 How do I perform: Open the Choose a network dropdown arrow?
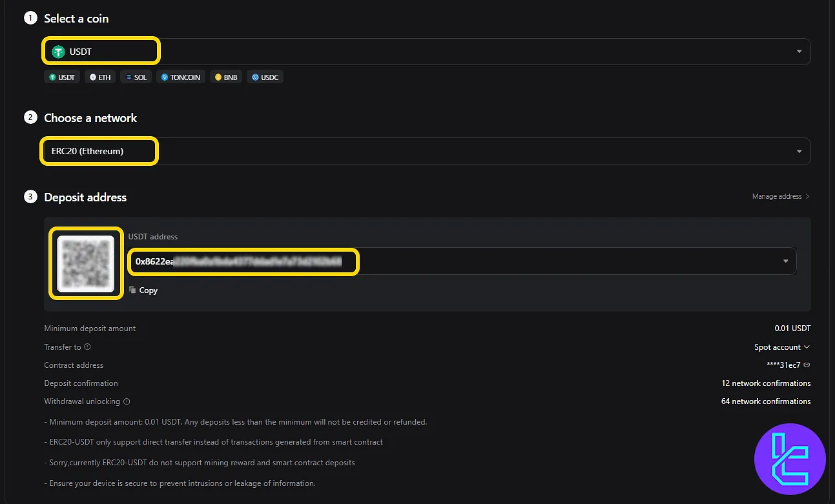click(x=799, y=152)
